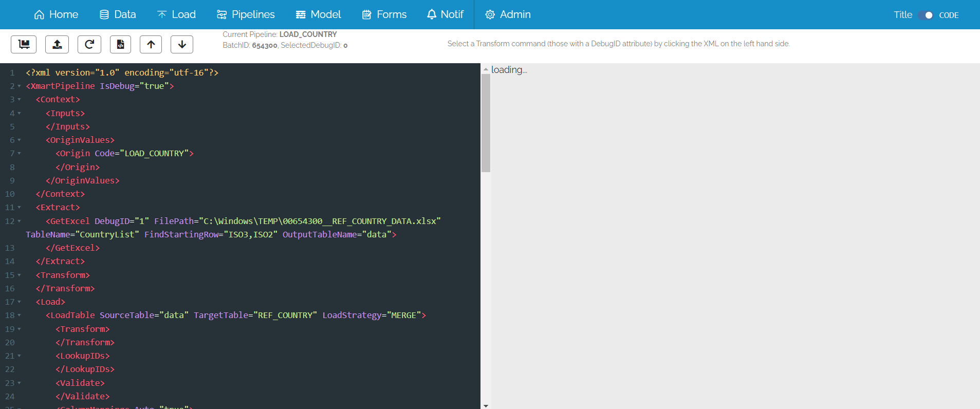Viewport: 980px width, 409px height.
Task: Collapse the Extract block on line 11
Action: 19,208
